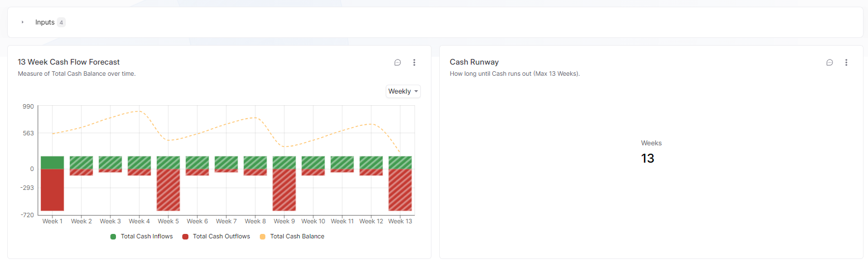
Task: Click the -720 y-axis value
Action: (x=27, y=215)
